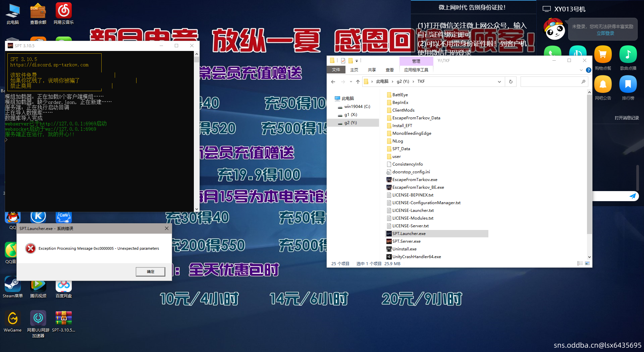Switch Explorer to details view icon
Screen dimensions: 644x352
(580, 263)
